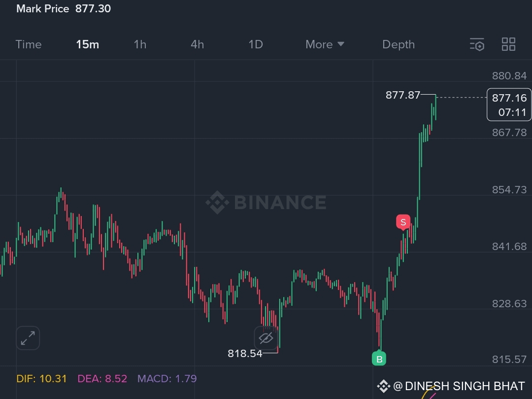This screenshot has height=399, width=532.
Task: Open the Depth chart view
Action: (x=399, y=44)
